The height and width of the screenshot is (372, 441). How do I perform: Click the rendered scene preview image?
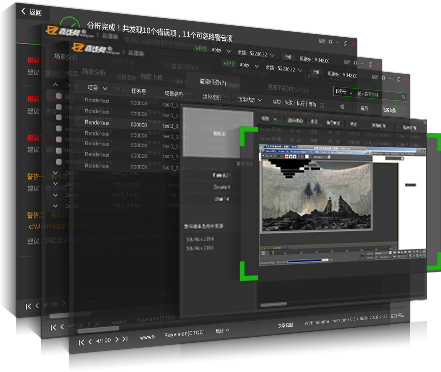coord(316,195)
